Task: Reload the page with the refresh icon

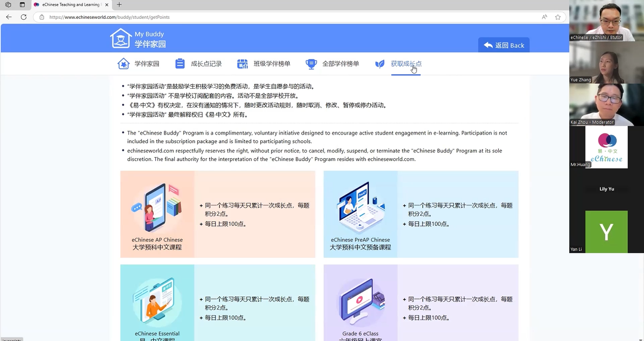Action: tap(24, 17)
